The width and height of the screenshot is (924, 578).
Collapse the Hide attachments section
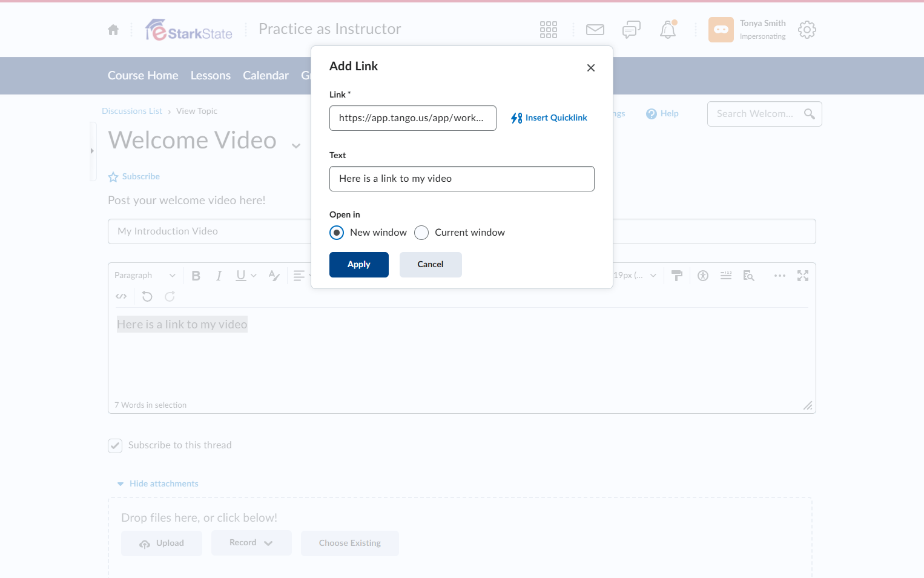pos(158,483)
